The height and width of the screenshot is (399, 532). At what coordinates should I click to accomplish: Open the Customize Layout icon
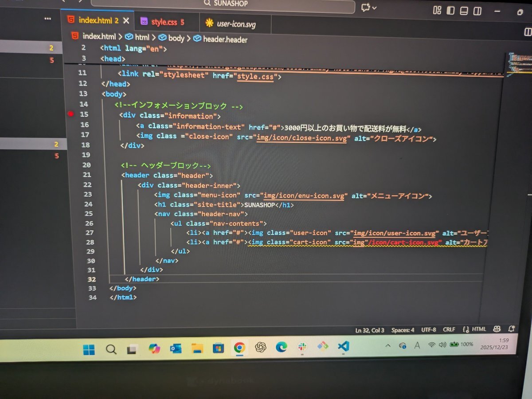[437, 11]
